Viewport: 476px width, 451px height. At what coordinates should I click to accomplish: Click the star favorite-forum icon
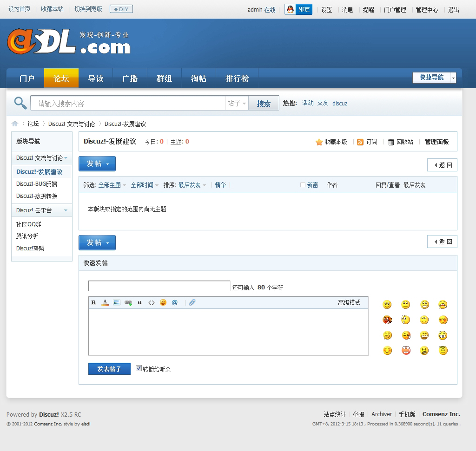319,142
